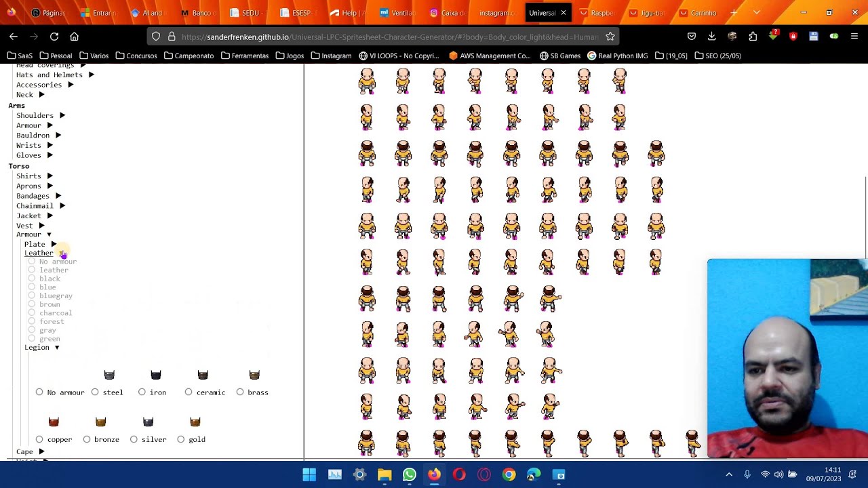868x488 pixels.
Task: Click the Wi-Fi network tray icon
Action: (765, 474)
